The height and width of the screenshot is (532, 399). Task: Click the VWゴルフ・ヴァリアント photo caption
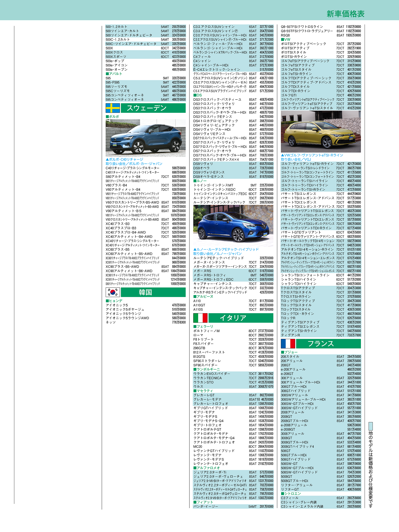point(312,157)
